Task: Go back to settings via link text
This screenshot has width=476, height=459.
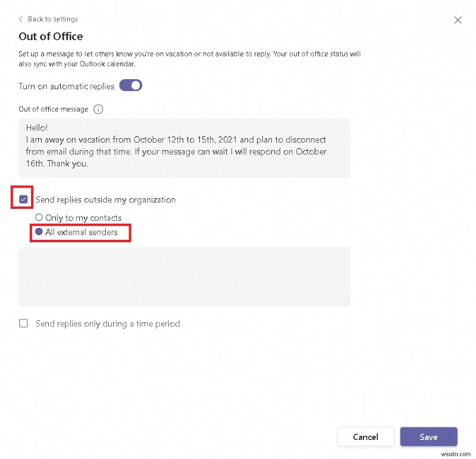Action: pyautogui.click(x=52, y=19)
